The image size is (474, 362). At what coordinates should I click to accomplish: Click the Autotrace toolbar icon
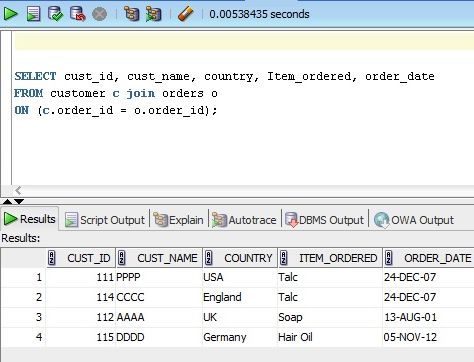153,14
